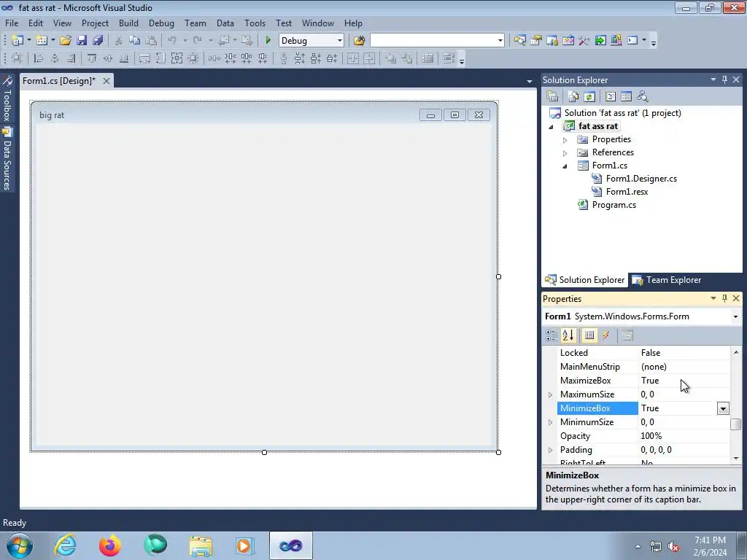Click the Make Same Width layout icon
Screen dimensions: 747x560
pos(145,58)
